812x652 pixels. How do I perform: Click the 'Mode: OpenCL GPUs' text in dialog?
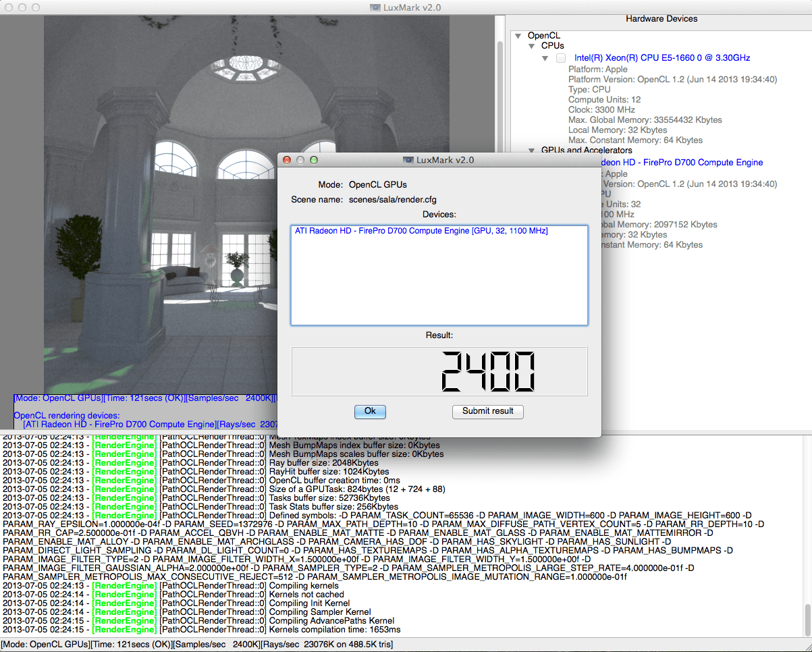362,184
